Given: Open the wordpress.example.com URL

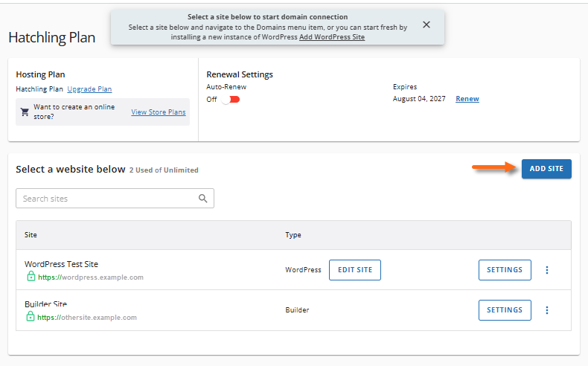Looking at the screenshot, I should 91,277.
